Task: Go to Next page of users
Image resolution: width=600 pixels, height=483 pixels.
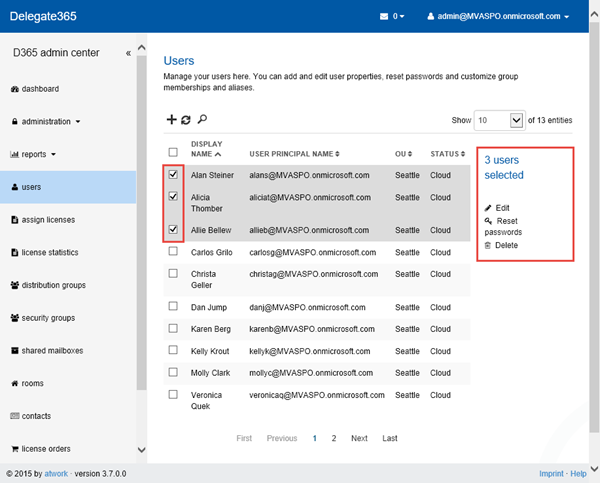Action: click(x=359, y=438)
